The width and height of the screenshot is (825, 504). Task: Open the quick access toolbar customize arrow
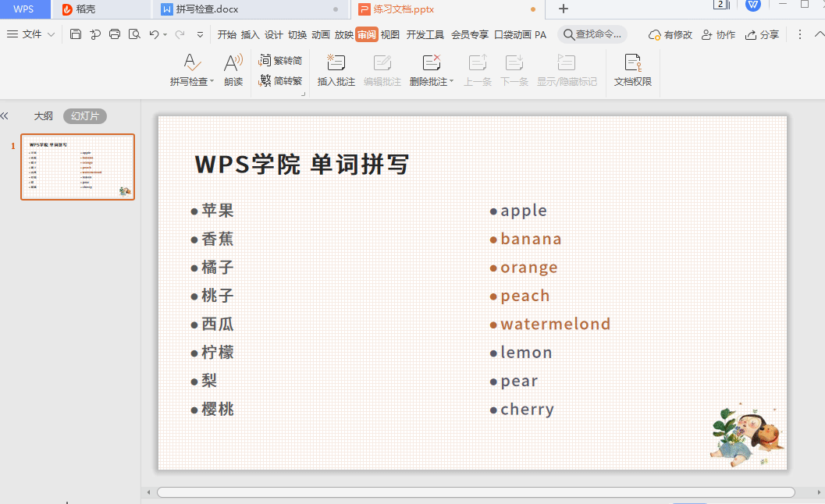(200, 34)
